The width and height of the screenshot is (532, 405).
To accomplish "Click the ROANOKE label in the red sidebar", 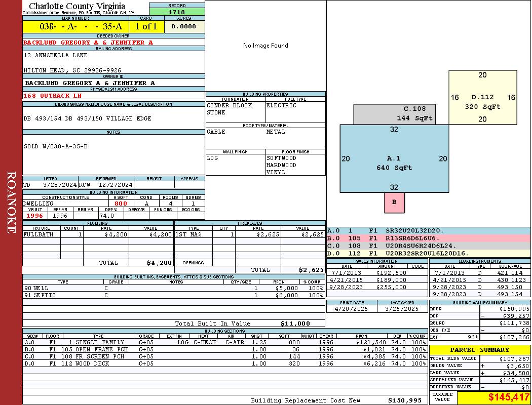I will (11, 202).
